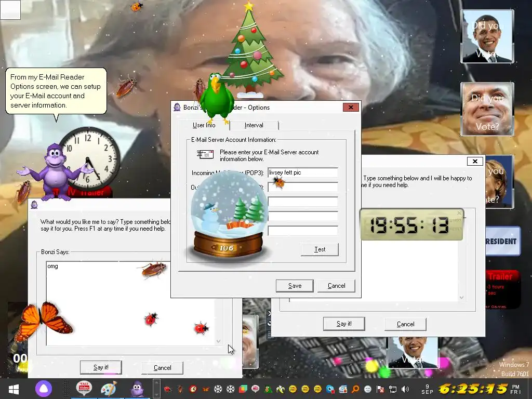532x399 pixels.
Task: Click Say it! in Bonzi Says window
Action: coord(101,367)
